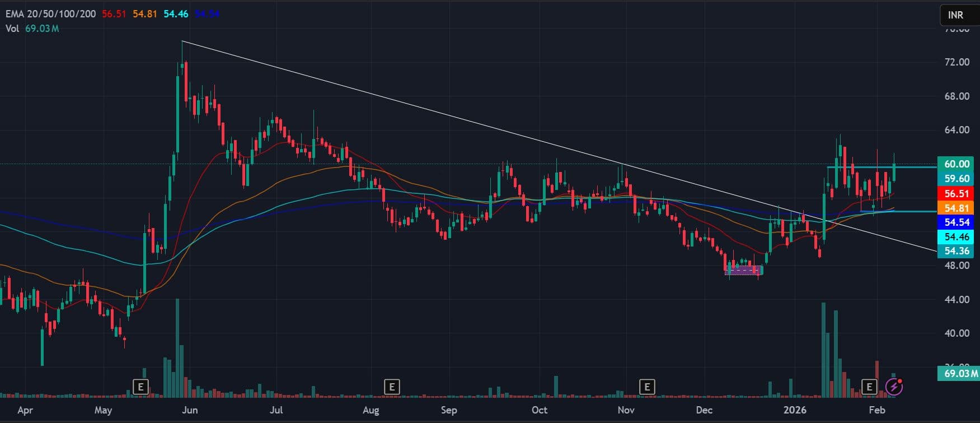Click the 72.00 price scale value

click(x=957, y=62)
